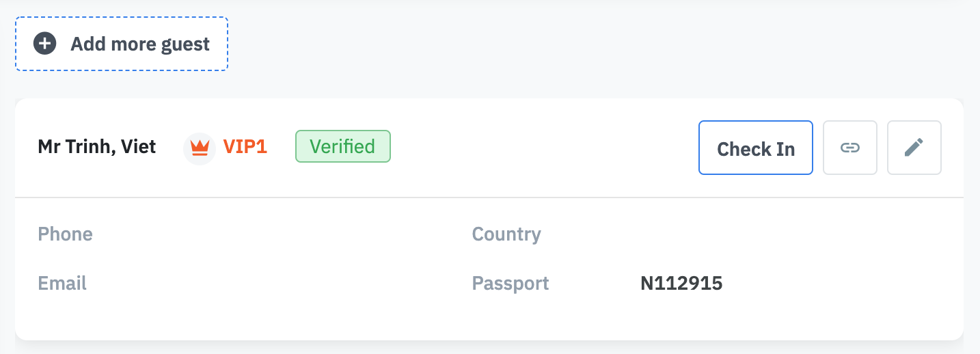
Task: Open guest editing with the pencil icon
Action: [x=914, y=148]
